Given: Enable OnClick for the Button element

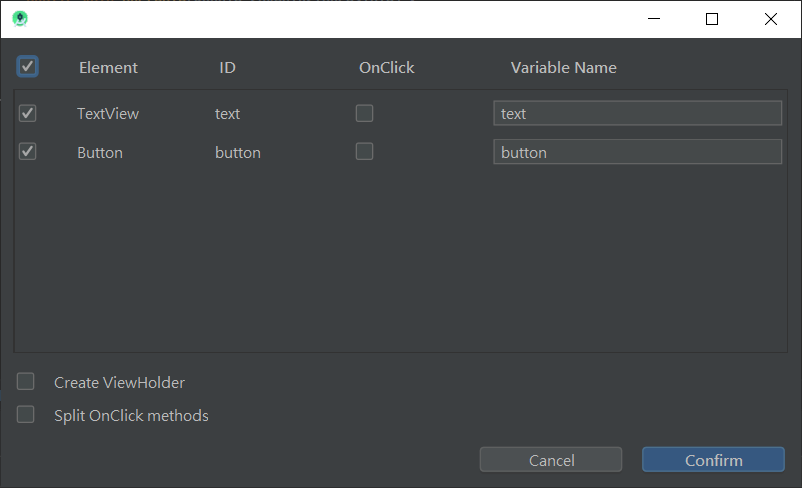Looking at the screenshot, I should pyautogui.click(x=364, y=152).
